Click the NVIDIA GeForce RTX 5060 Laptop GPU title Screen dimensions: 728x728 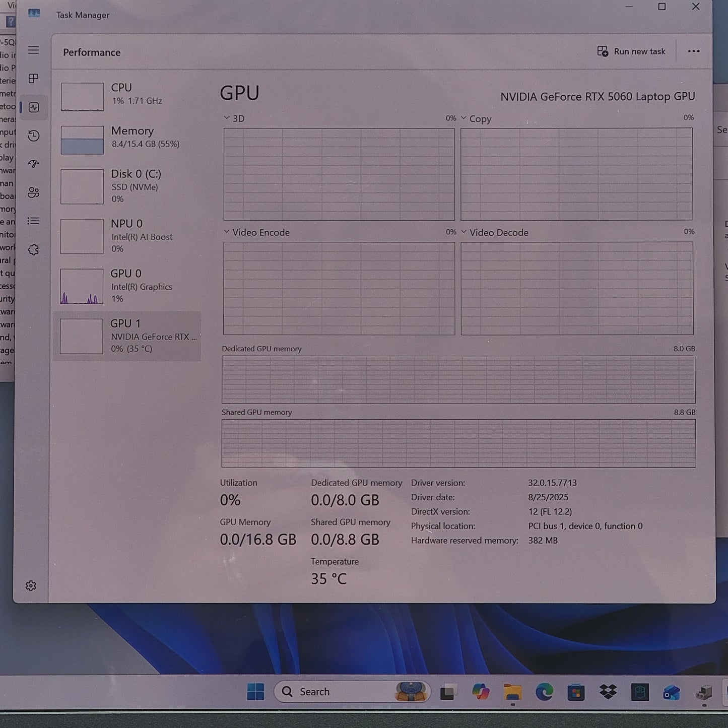(598, 96)
